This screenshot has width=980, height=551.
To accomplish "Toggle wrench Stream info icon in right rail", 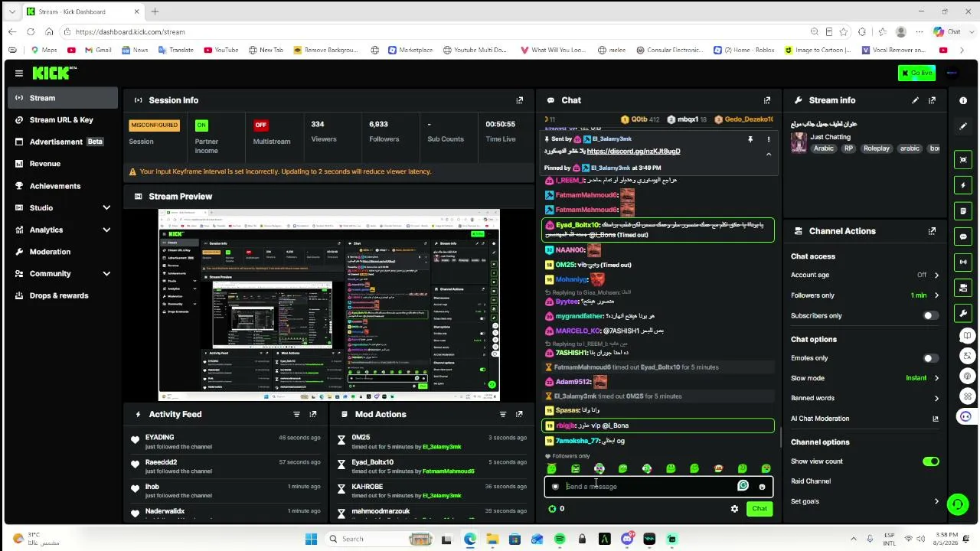I will [963, 313].
